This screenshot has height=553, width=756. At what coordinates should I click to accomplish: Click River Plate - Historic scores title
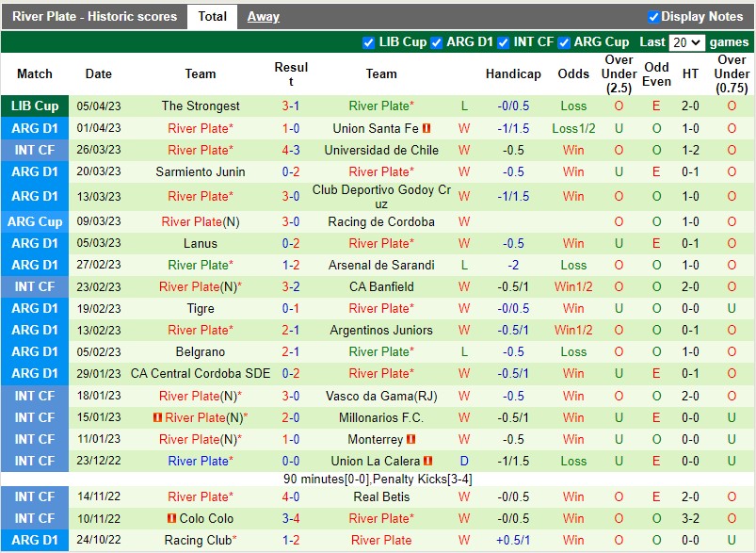coord(94,16)
